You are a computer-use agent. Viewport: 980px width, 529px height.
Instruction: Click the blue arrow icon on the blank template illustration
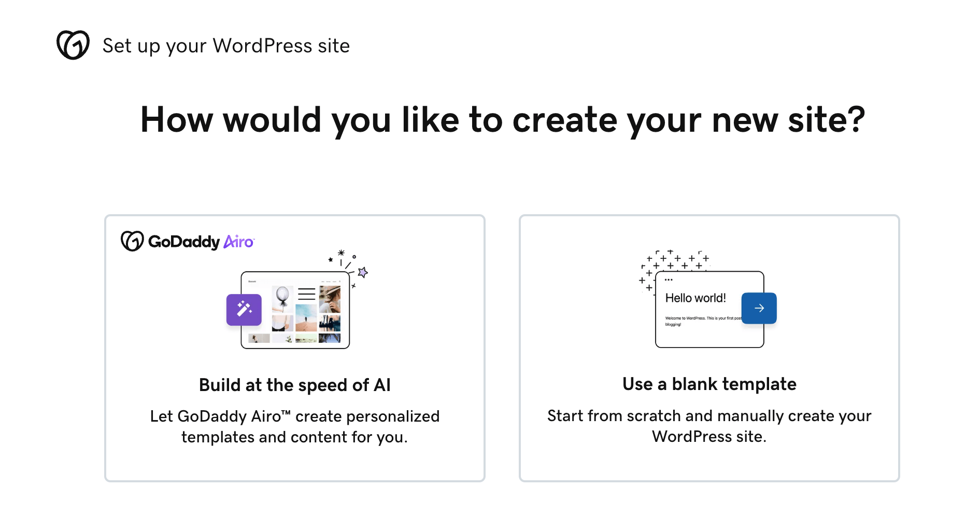(x=759, y=308)
